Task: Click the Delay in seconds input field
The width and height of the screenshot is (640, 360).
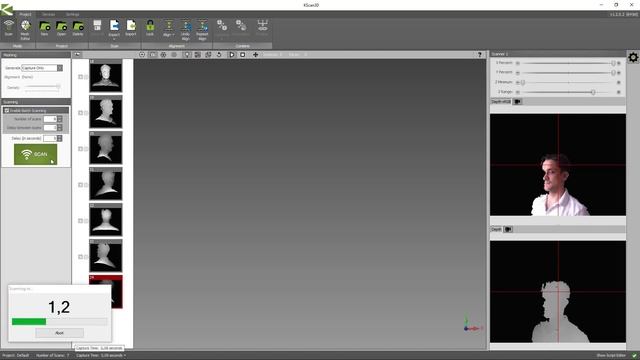Action: pos(50,138)
